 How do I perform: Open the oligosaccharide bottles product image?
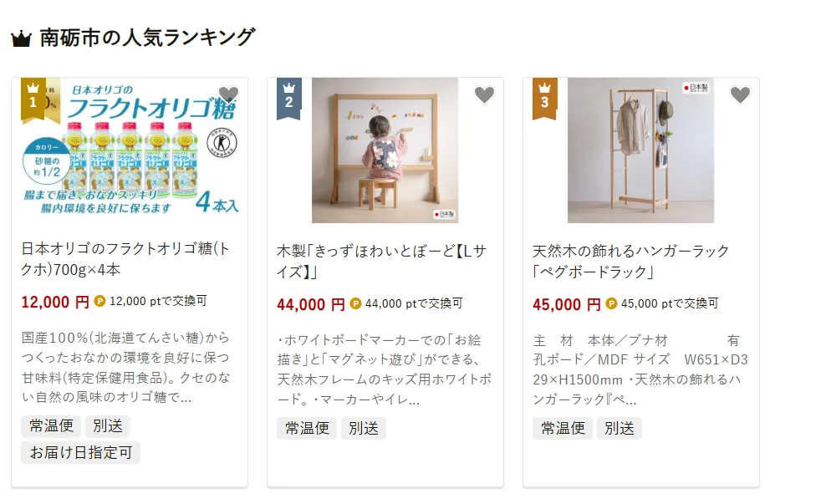tap(130, 150)
